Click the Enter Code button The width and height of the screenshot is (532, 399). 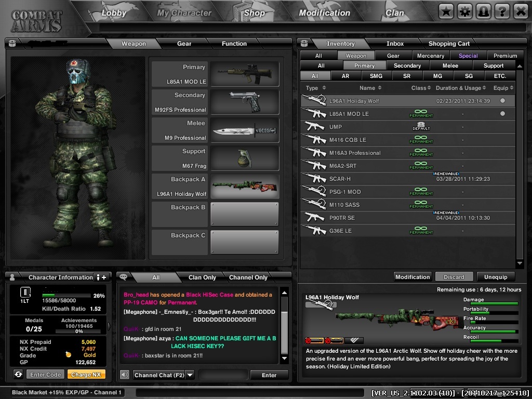click(46, 375)
